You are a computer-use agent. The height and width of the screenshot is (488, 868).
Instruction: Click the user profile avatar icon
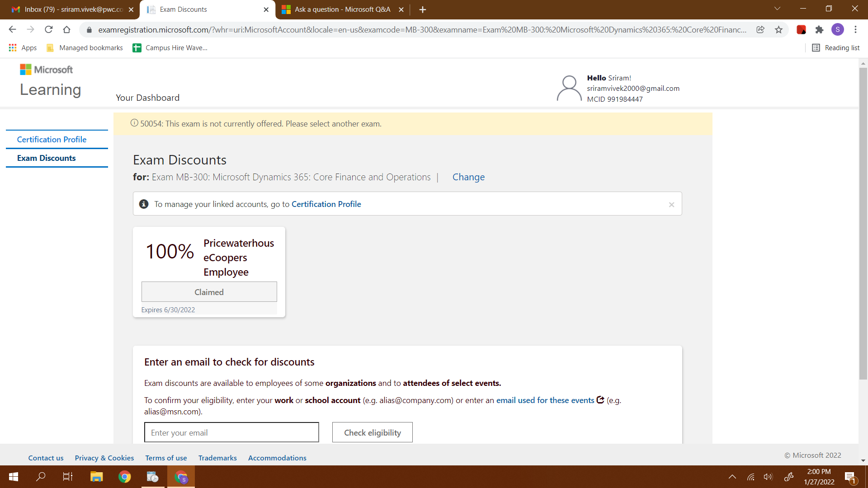(x=569, y=88)
